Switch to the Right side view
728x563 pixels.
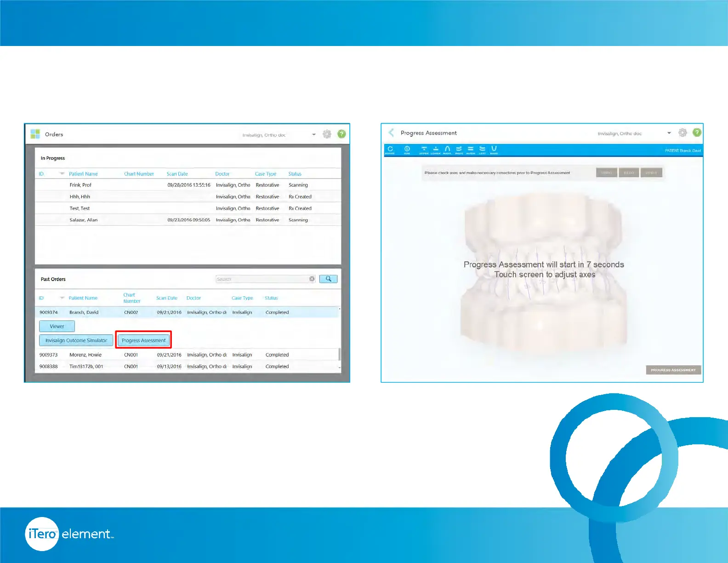click(459, 150)
